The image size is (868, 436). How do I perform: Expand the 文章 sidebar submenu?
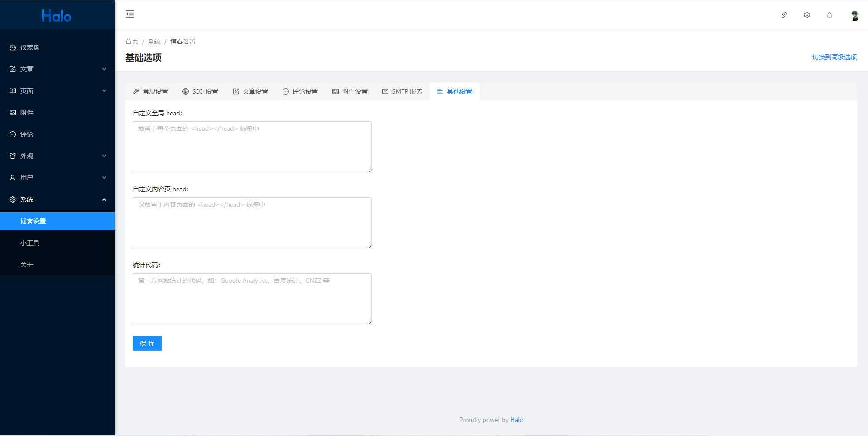[x=57, y=69]
